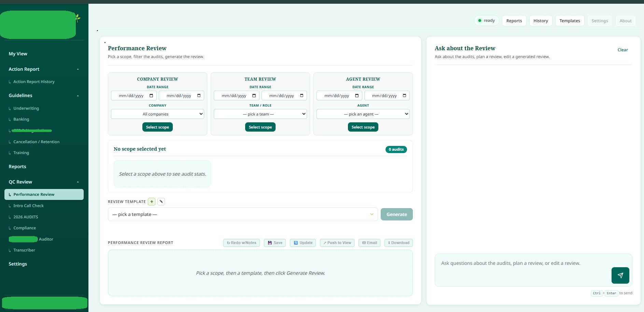644x312 pixels.
Task: Click the 0 audits badge
Action: [x=396, y=149]
